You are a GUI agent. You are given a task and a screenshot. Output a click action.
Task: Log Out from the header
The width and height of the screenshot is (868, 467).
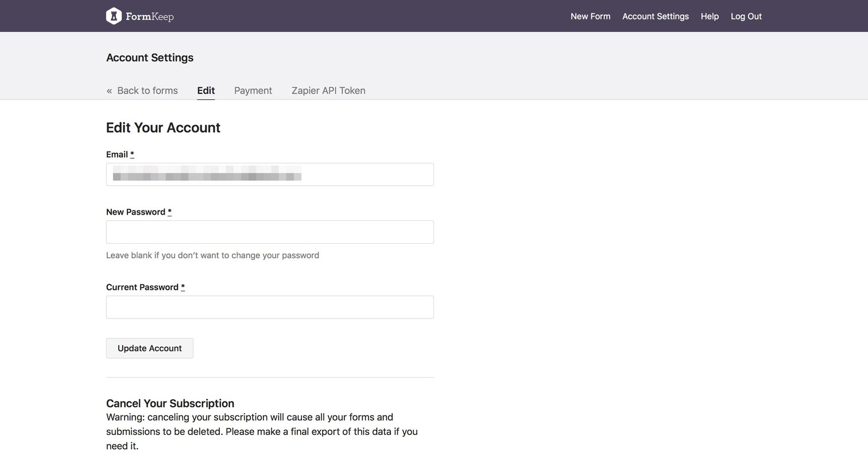(x=746, y=16)
